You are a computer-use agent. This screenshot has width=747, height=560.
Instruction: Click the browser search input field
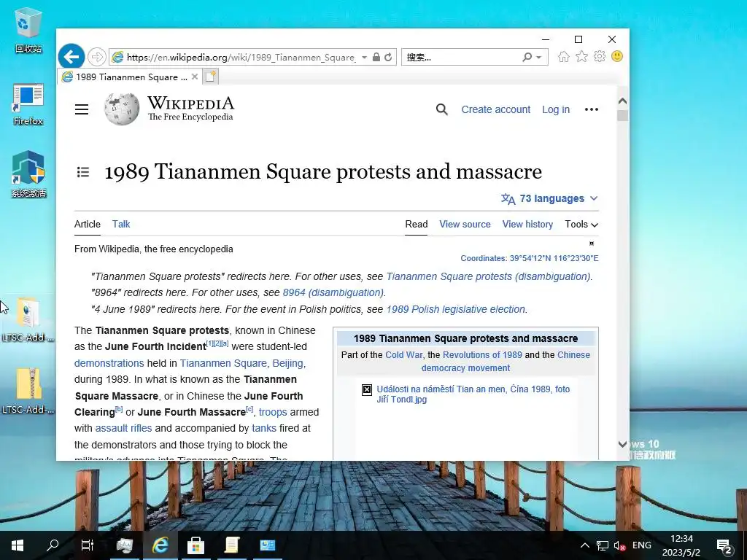point(461,57)
